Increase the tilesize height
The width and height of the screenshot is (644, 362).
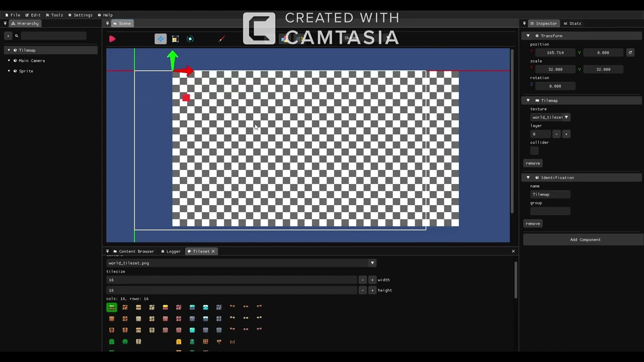pyautogui.click(x=372, y=290)
